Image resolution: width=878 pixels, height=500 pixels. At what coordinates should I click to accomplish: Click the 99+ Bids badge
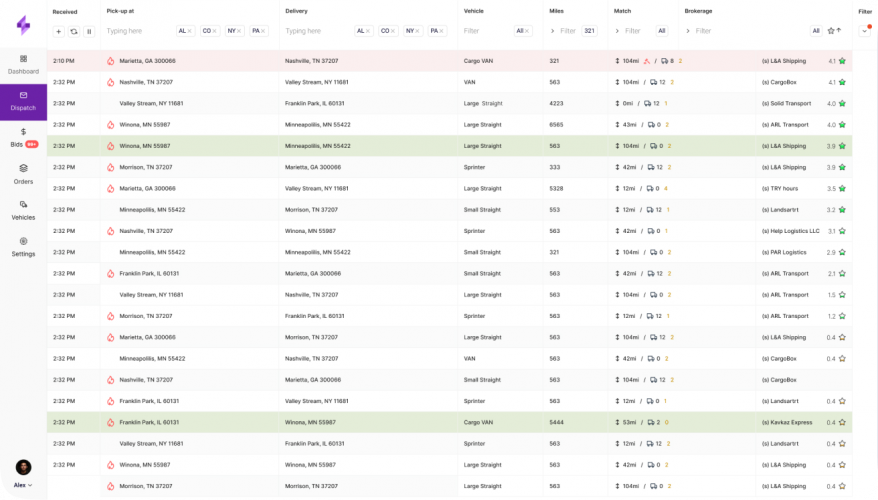pos(32,144)
